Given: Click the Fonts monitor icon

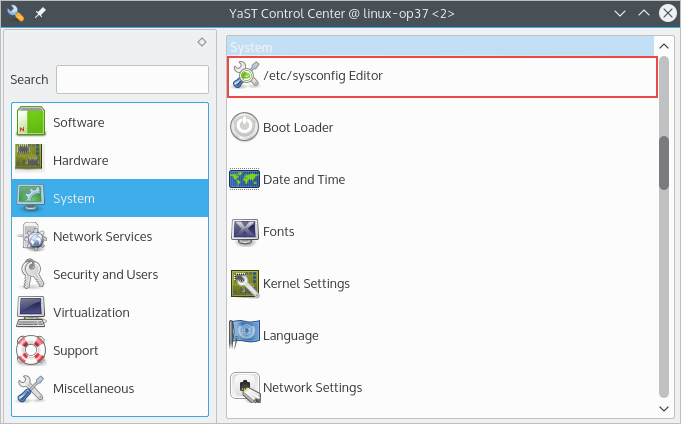Looking at the screenshot, I should click(245, 232).
